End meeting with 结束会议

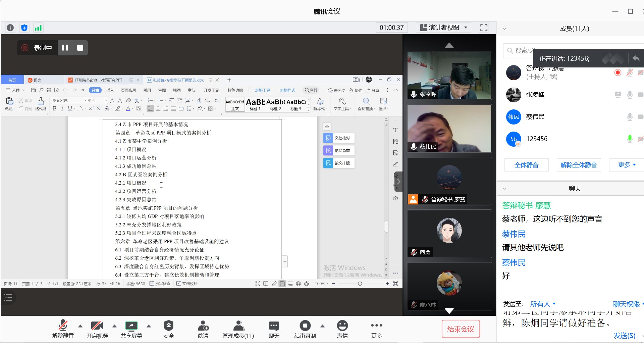coord(461,329)
